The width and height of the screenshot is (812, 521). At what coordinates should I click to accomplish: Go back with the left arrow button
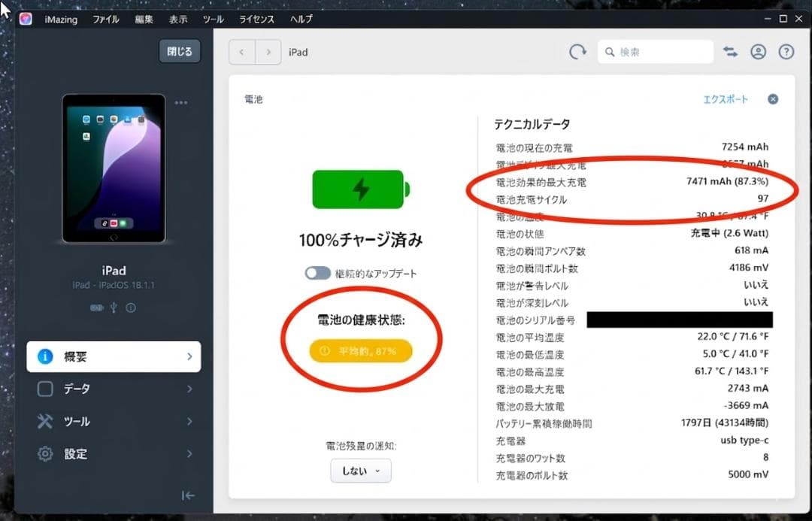[242, 52]
